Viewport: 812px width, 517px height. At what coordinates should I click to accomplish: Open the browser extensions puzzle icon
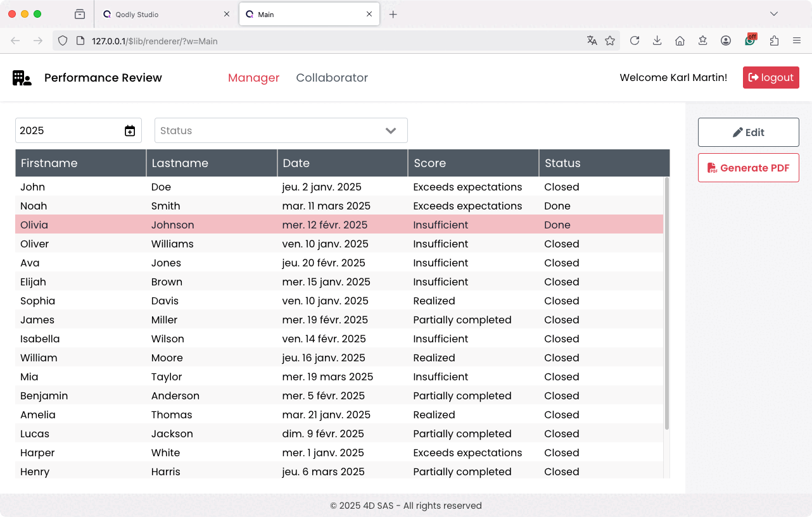(774, 40)
